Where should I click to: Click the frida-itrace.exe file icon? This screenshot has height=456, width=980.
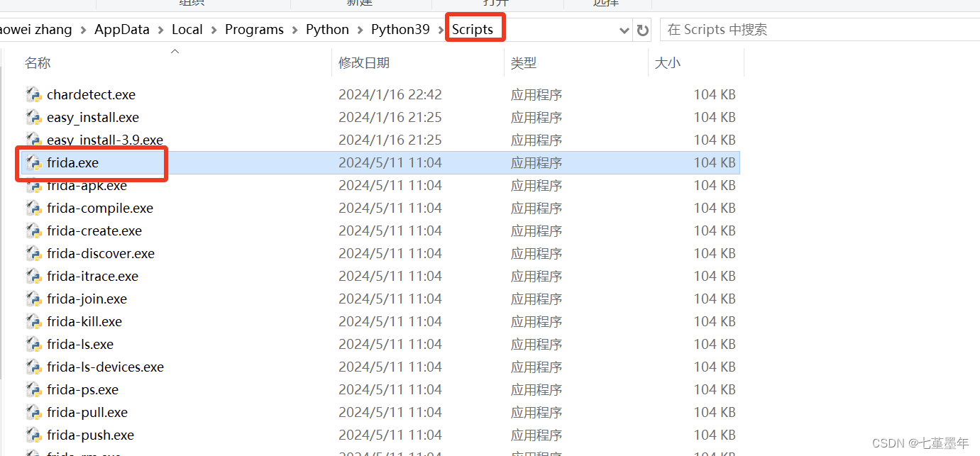pyautogui.click(x=33, y=276)
